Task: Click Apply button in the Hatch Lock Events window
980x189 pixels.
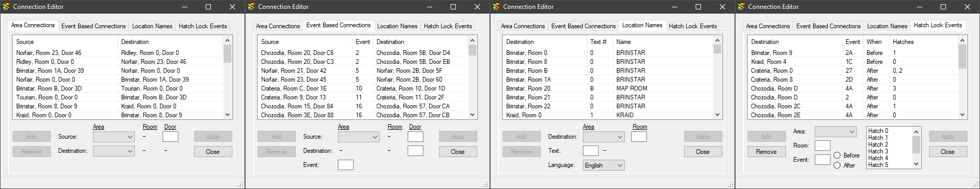Action: click(947, 137)
